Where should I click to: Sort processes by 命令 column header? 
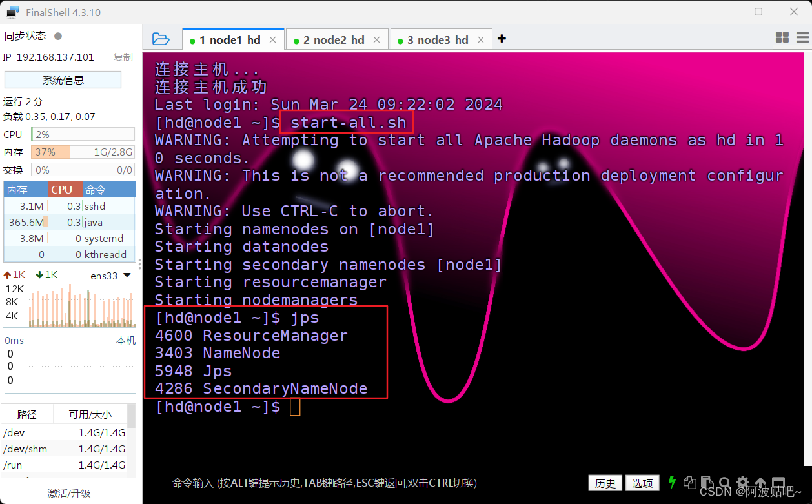[x=108, y=190]
